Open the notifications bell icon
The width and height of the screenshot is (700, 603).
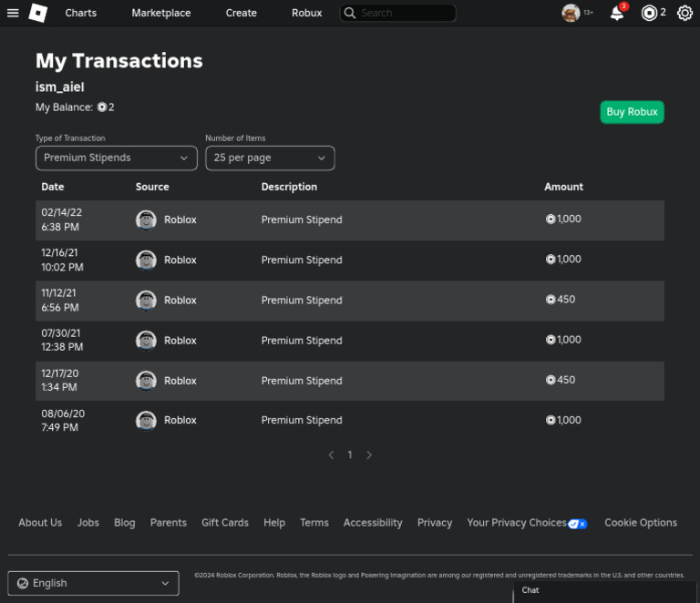(x=617, y=14)
